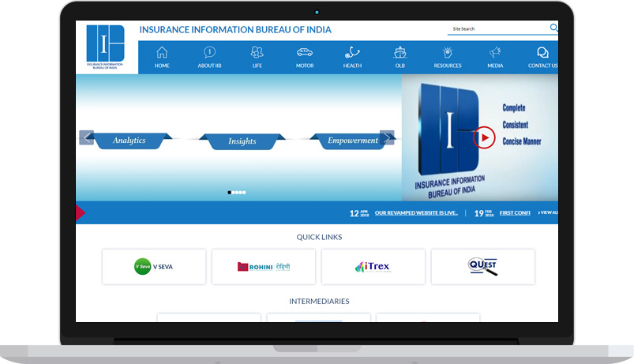Click into the Site Search field
Screen dimensions: 634x364
point(498,28)
